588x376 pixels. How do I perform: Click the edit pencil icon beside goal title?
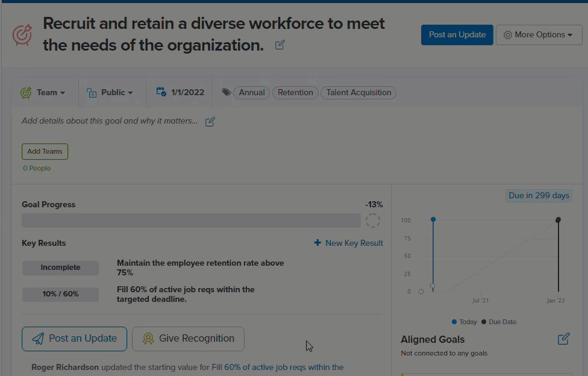[x=280, y=45]
